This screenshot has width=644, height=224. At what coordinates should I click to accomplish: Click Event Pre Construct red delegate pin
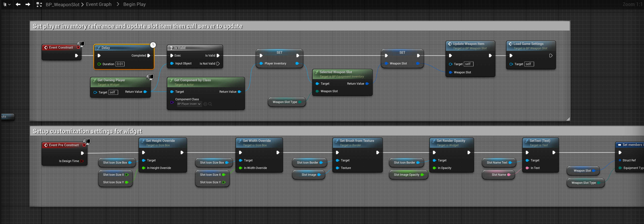(84, 145)
